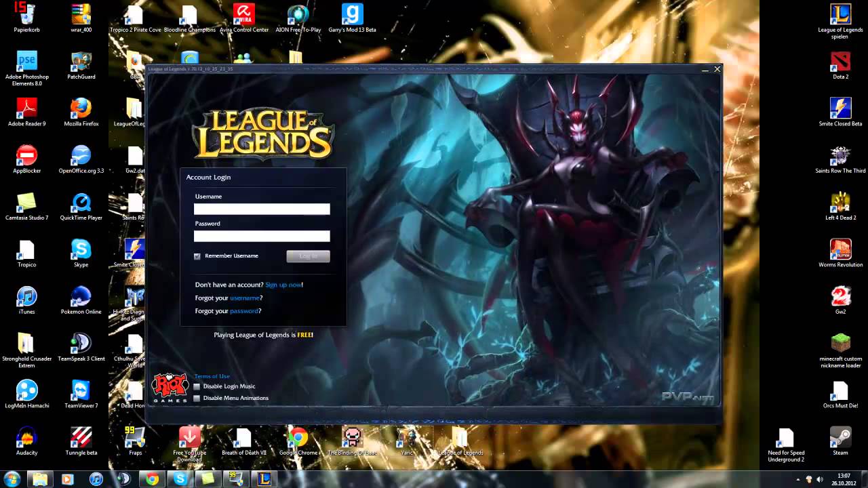Open Garry's Mod 13 Beta shortcut
The image size is (868, 488).
click(x=352, y=17)
